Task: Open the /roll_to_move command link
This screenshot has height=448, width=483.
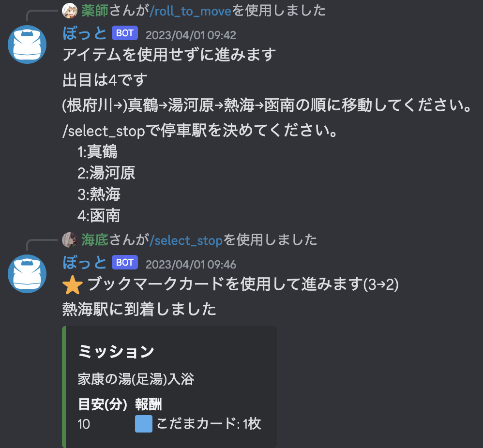Action: point(190,11)
